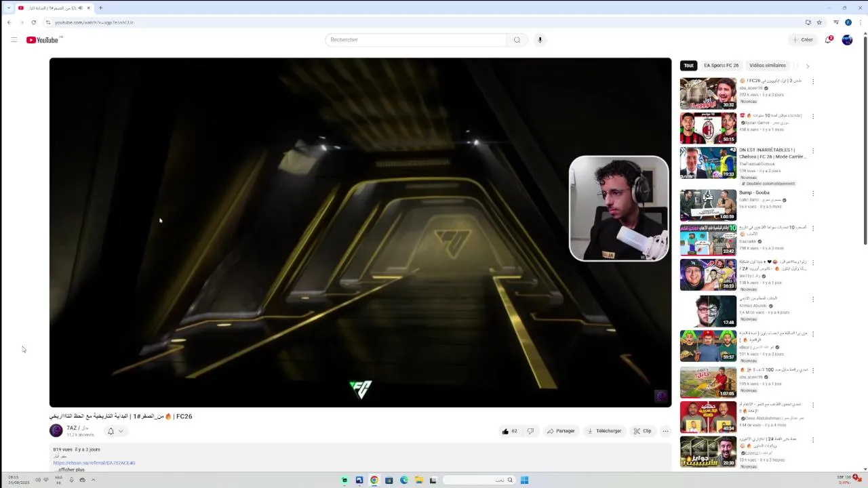
Task: Open the 50:15 AC Milan video thumbnail
Action: tap(708, 128)
